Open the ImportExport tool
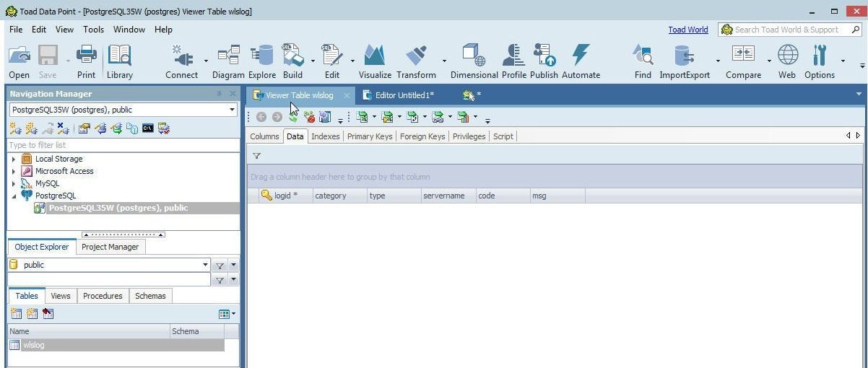 tap(684, 61)
